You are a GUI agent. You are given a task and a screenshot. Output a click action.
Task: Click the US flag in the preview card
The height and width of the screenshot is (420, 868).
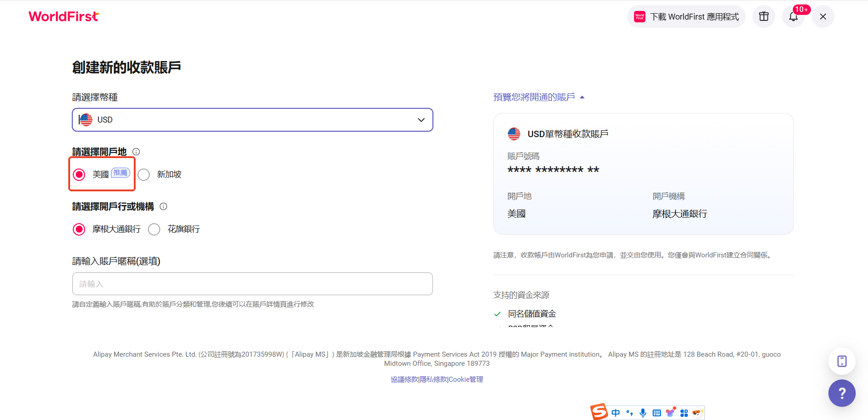[514, 134]
